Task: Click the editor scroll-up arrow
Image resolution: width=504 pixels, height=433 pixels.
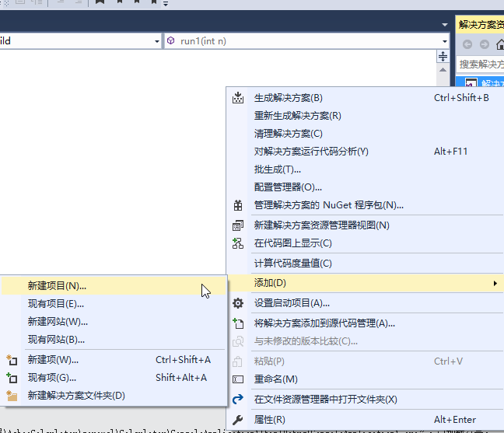Action: click(443, 70)
